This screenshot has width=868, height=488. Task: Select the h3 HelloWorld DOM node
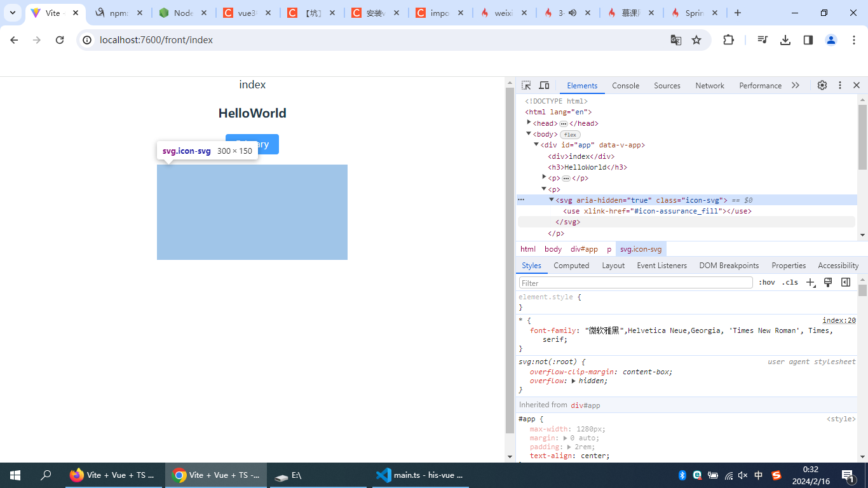pyautogui.click(x=587, y=167)
